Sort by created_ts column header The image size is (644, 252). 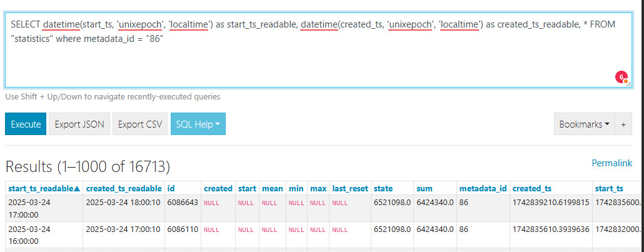click(531, 188)
